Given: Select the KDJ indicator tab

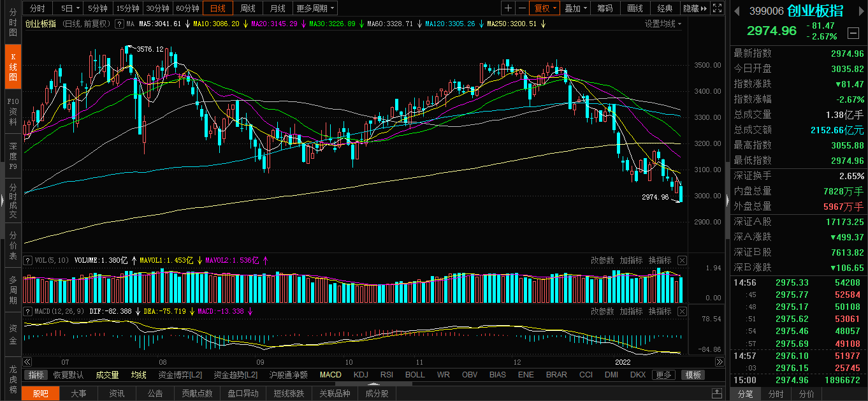Looking at the screenshot, I should (x=361, y=375).
